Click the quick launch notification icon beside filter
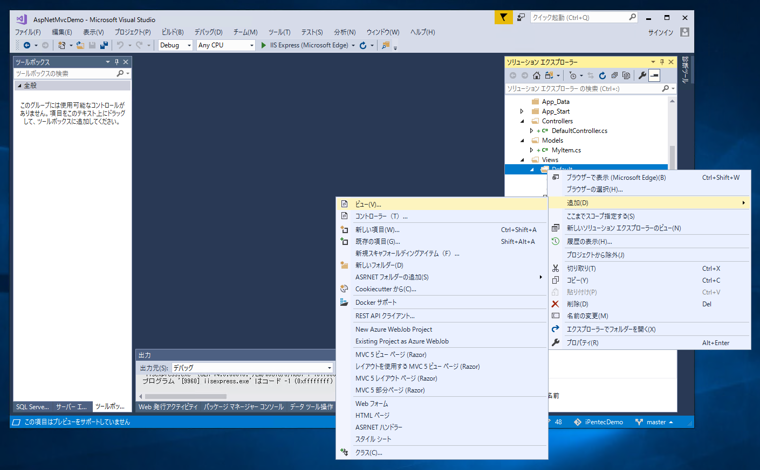The height and width of the screenshot is (470, 760). point(521,17)
